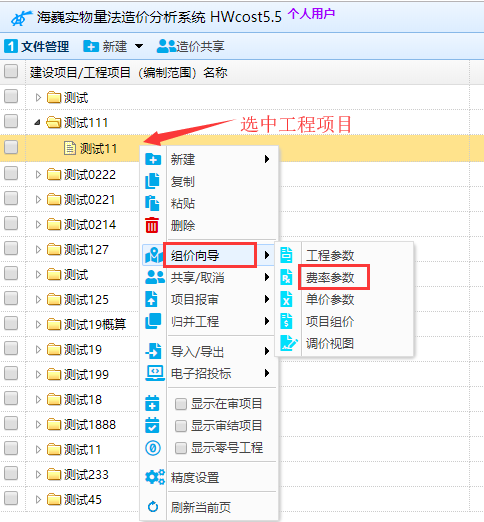Click the paste icon beside 粘贴
This screenshot has height=522, width=484.
tap(152, 203)
